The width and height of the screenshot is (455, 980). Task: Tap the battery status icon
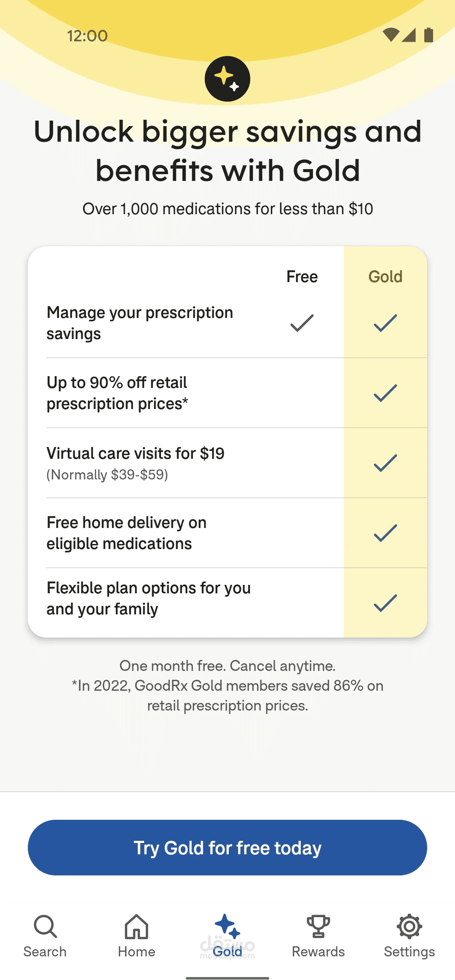428,35
